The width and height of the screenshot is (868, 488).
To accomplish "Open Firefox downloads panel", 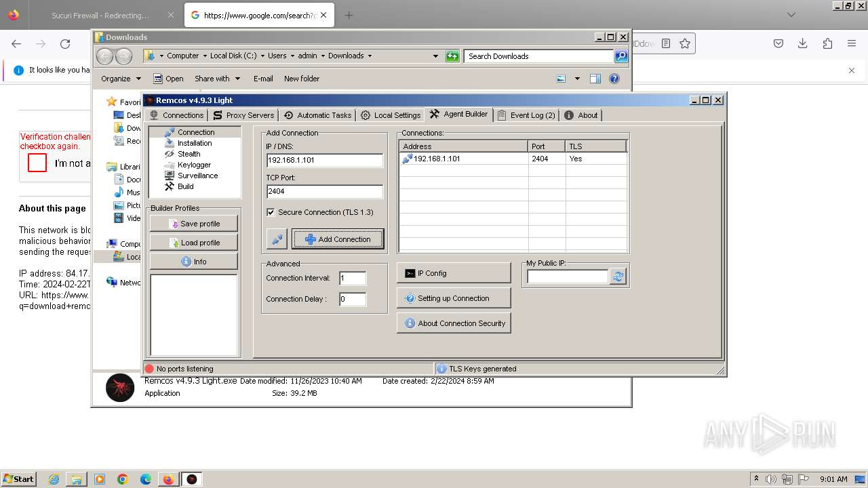I will tap(803, 43).
